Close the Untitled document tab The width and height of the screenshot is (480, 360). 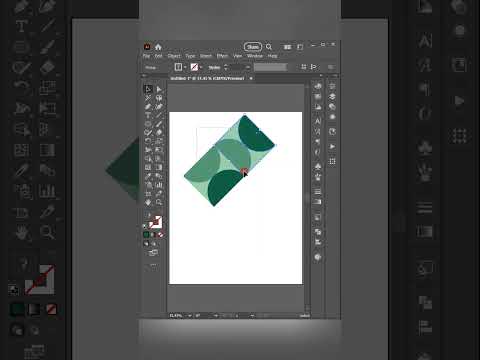pyautogui.click(x=251, y=78)
